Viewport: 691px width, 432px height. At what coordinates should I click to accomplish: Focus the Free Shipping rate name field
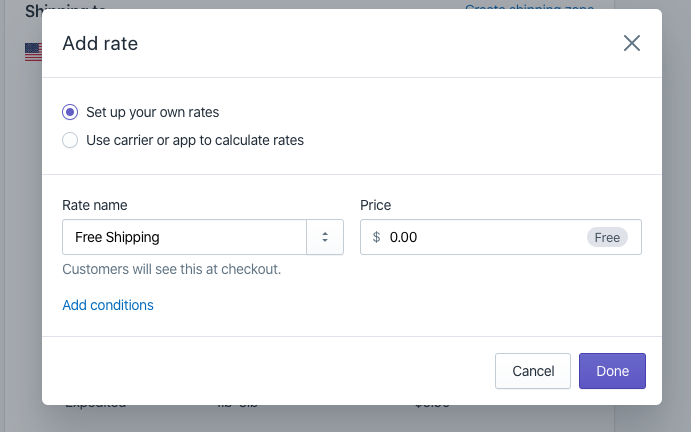(184, 237)
